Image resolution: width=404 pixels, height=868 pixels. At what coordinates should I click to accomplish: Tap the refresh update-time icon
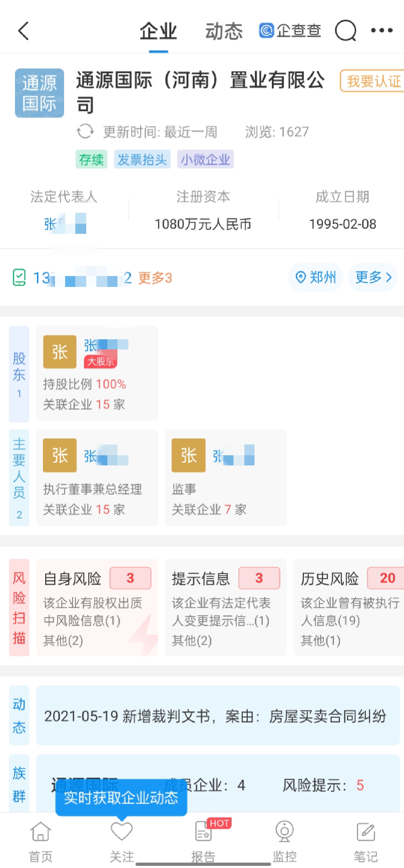click(x=85, y=132)
